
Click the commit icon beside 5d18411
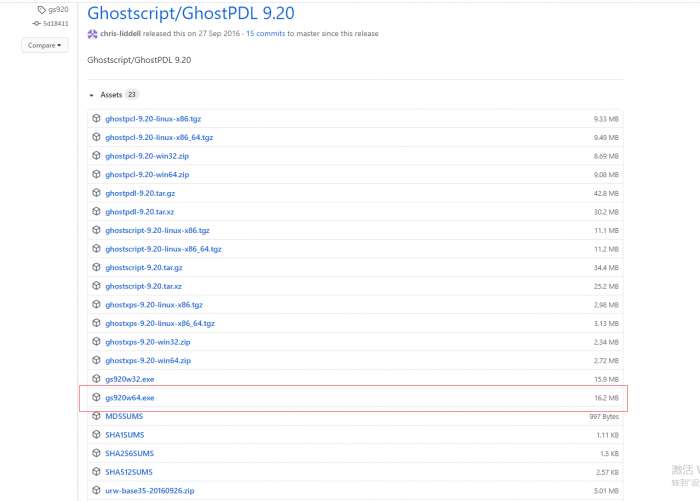[37, 24]
